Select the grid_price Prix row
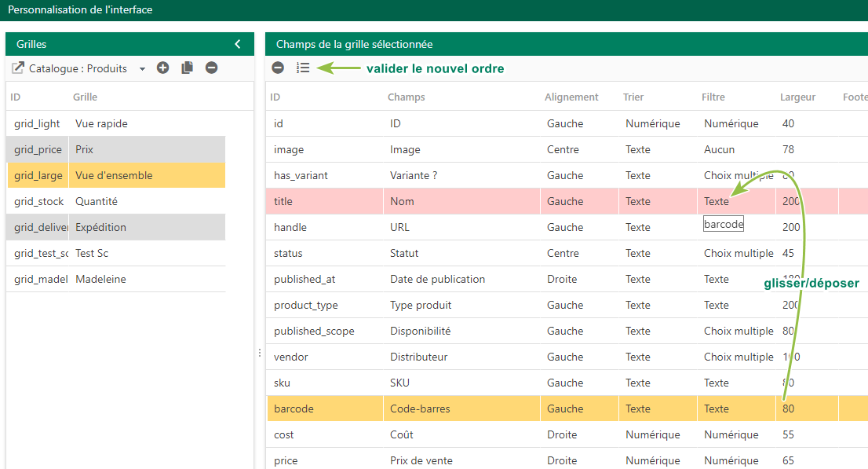The image size is (868, 469). [x=115, y=150]
